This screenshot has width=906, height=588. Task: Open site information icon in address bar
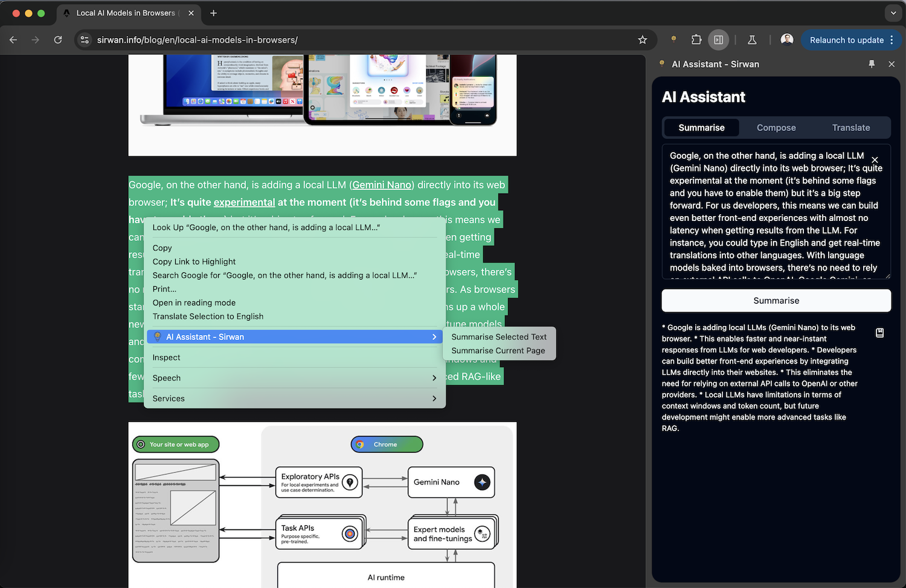click(x=85, y=40)
